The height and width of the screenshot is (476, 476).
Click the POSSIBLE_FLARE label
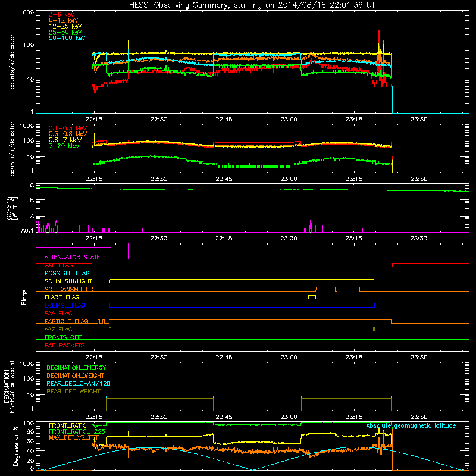click(x=68, y=273)
